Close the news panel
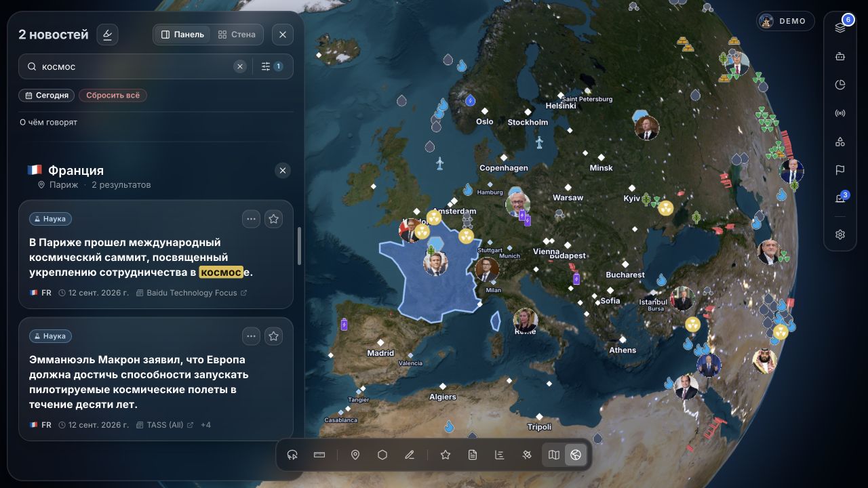 (x=283, y=35)
